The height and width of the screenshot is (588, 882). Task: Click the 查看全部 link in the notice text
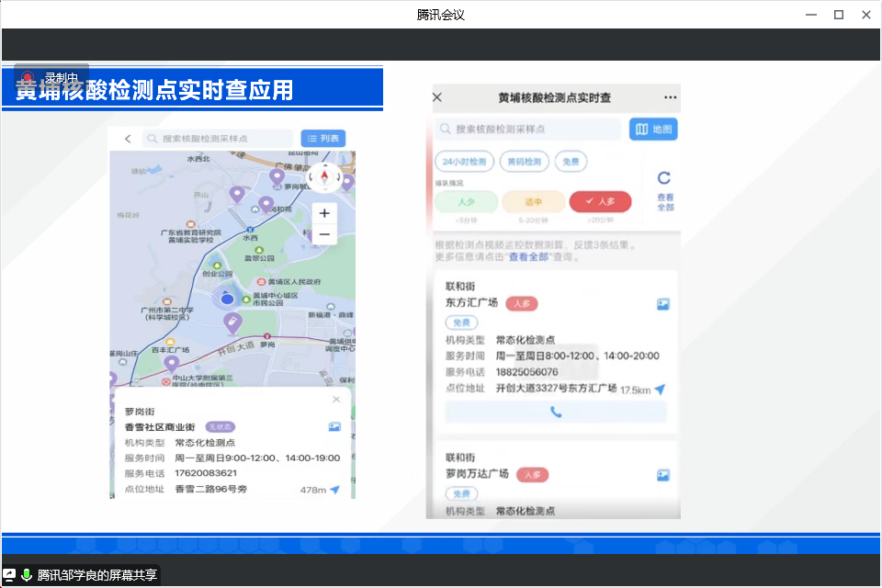(533, 257)
